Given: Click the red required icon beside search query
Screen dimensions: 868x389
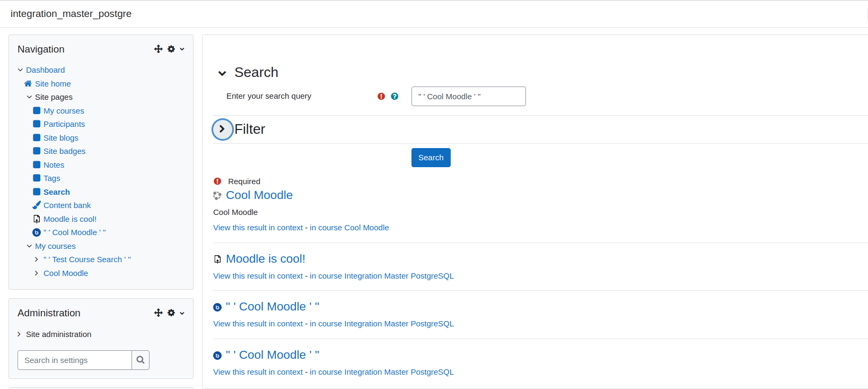Looking at the screenshot, I should pos(381,96).
